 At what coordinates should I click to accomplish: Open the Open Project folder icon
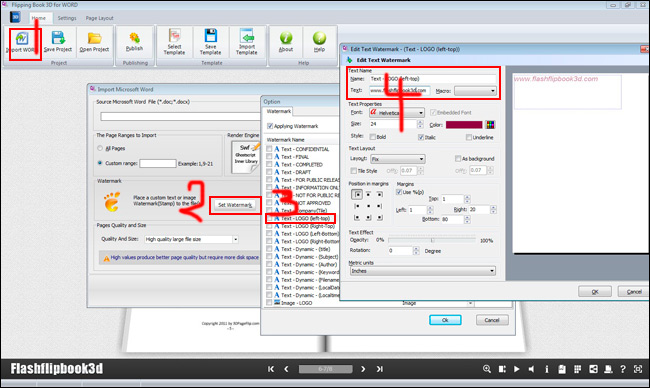95,38
